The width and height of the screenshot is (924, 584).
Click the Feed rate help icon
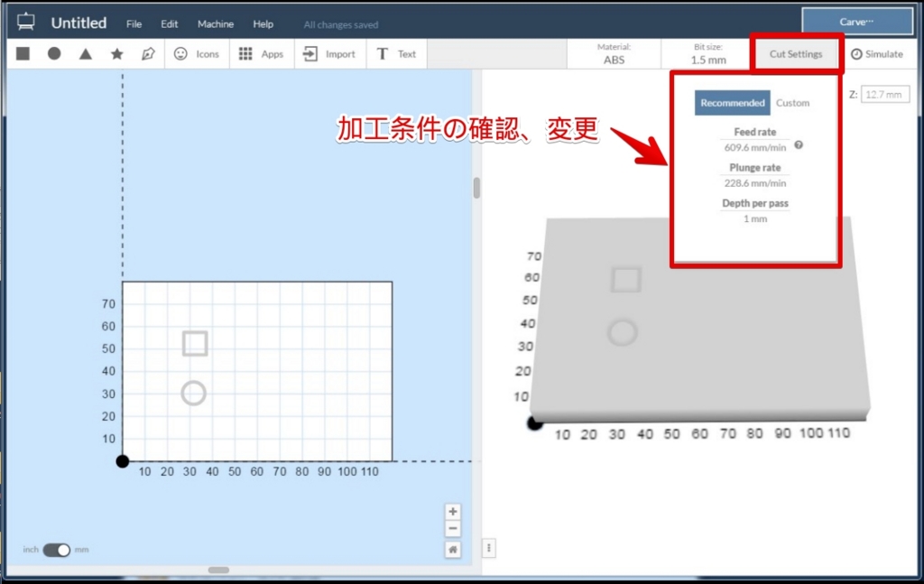coord(799,145)
